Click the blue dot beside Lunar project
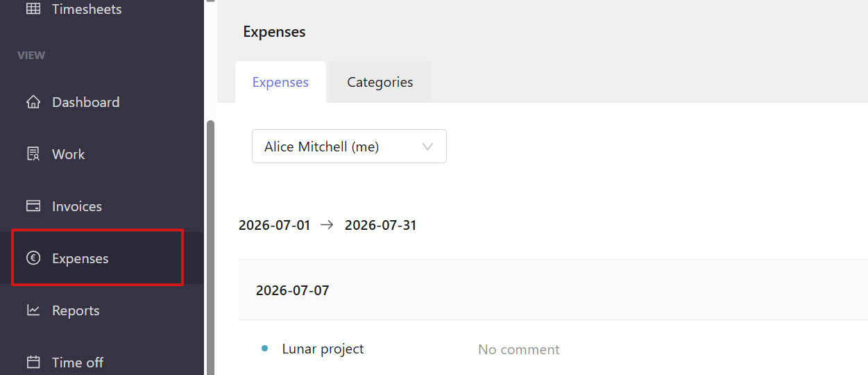 tap(264, 349)
